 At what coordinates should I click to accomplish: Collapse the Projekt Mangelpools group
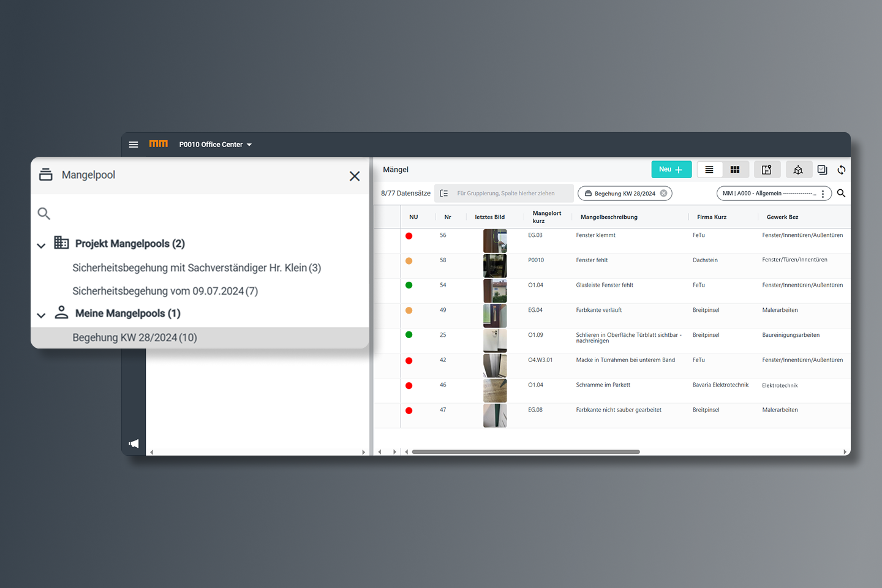tap(41, 245)
